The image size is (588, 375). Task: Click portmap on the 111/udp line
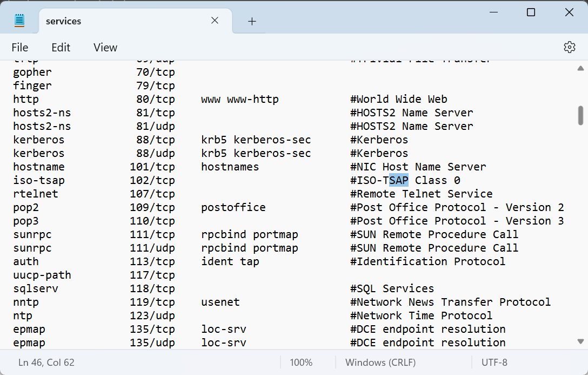(x=276, y=248)
